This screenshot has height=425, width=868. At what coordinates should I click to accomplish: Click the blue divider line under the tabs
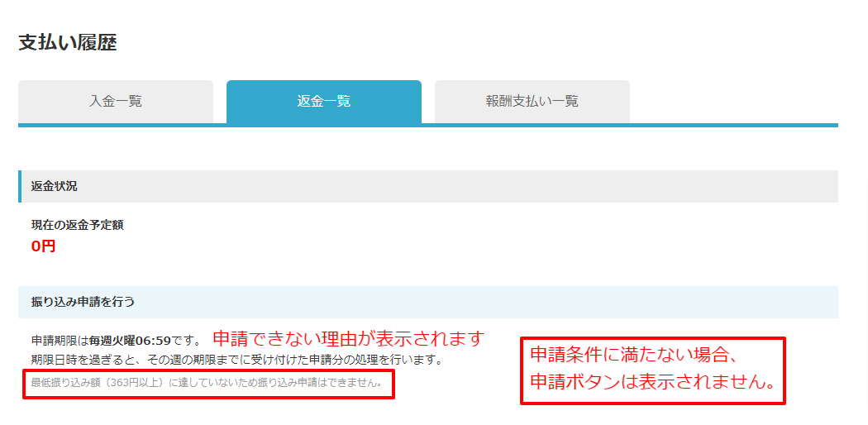coord(428,125)
